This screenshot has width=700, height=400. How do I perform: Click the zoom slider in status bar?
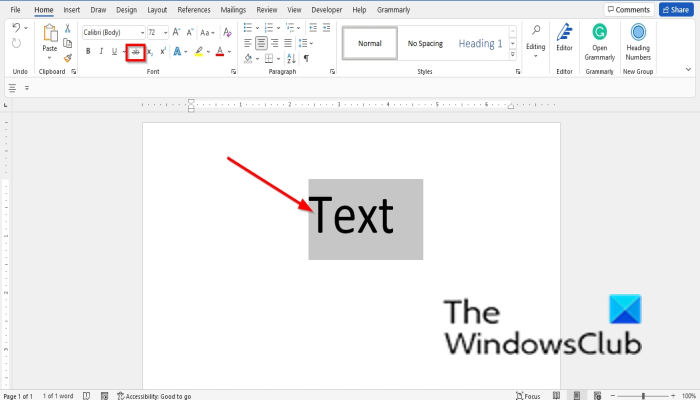click(642, 396)
